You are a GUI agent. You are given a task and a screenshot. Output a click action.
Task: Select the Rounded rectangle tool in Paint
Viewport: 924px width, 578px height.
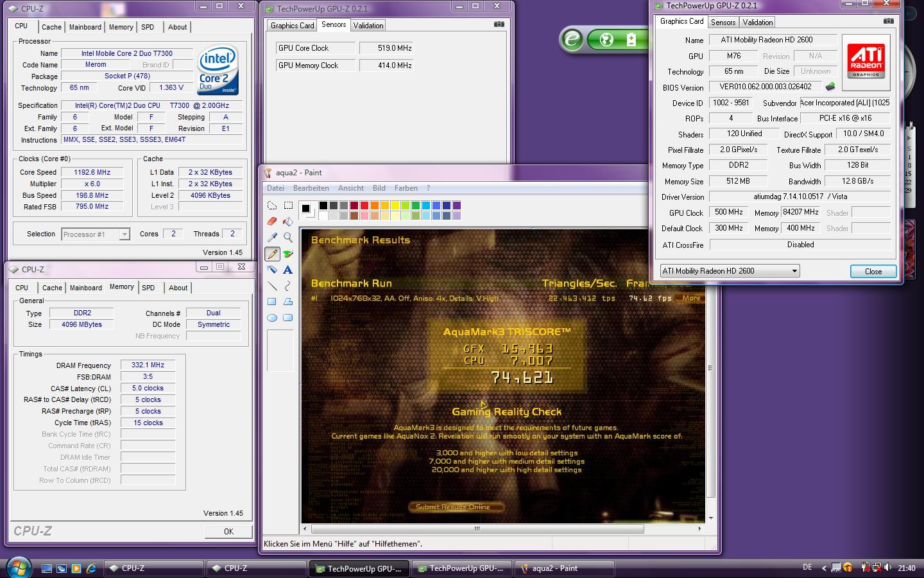[x=288, y=318]
